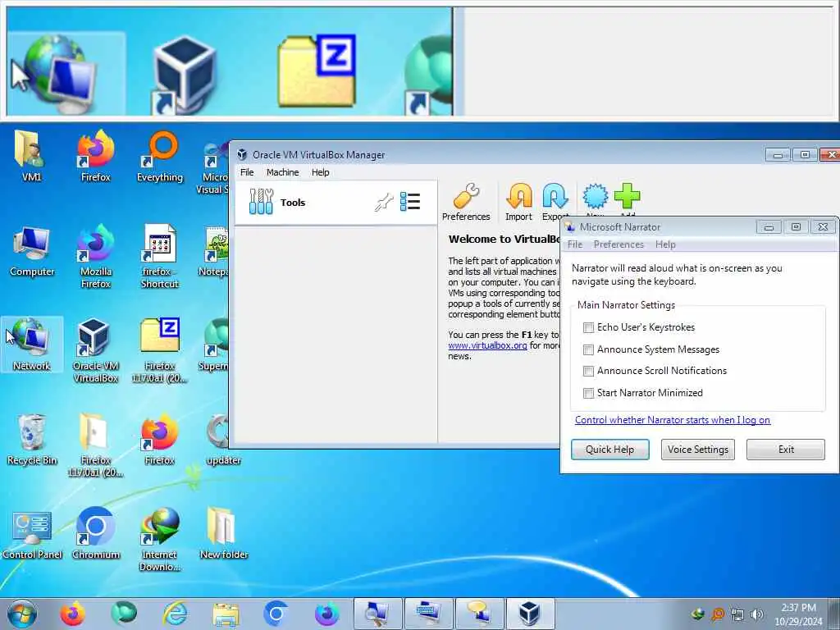The height and width of the screenshot is (630, 840).
Task: Click the Exit button in Narrator
Action: click(785, 450)
